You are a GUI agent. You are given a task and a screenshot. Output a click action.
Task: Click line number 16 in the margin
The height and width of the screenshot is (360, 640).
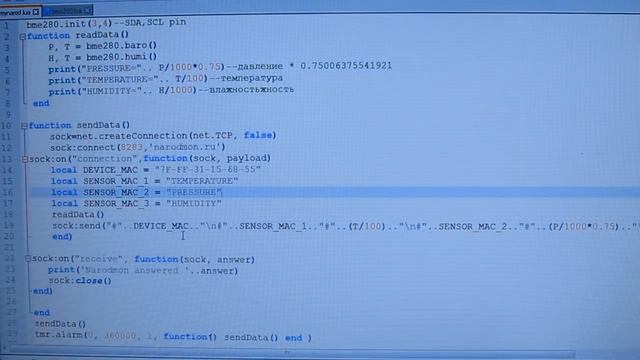click(x=8, y=192)
